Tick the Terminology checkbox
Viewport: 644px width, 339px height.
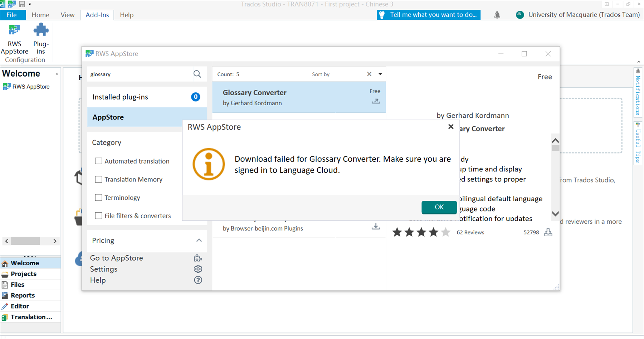click(x=98, y=198)
